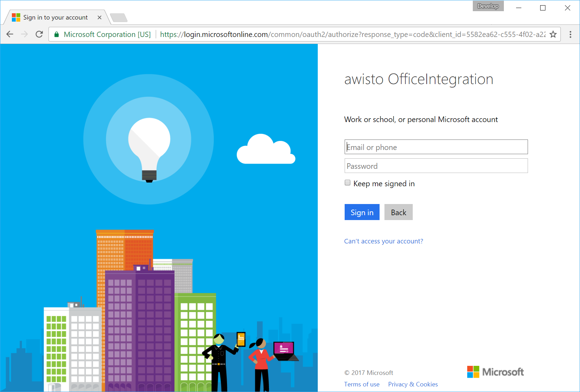This screenshot has height=392, width=580.
Task: Click the Password field
Action: tap(436, 166)
